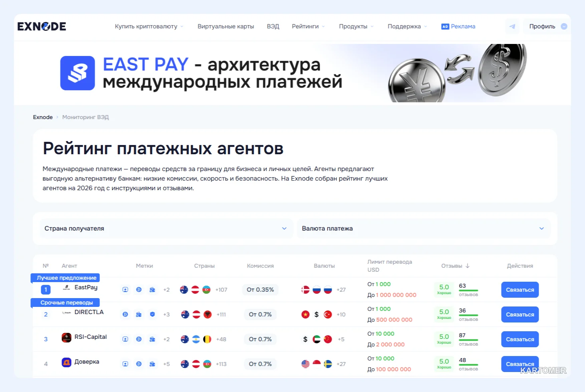Open the ВЭД menu item
585x392 pixels.
coord(273,26)
